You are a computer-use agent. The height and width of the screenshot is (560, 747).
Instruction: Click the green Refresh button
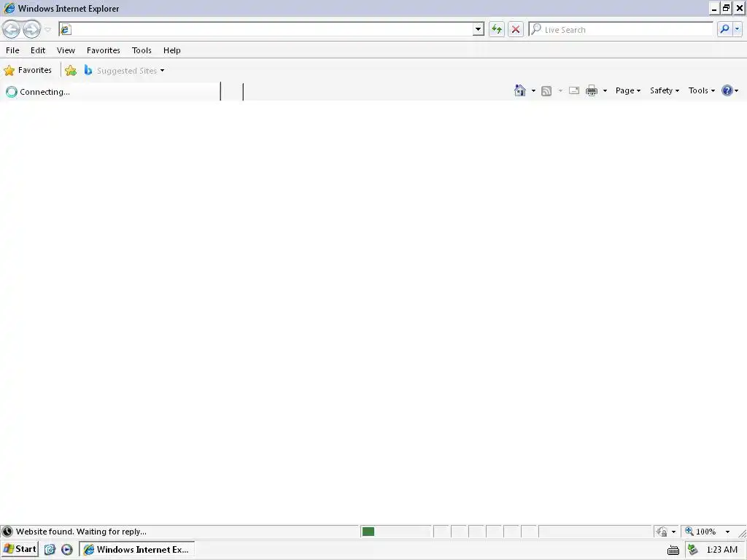click(497, 29)
